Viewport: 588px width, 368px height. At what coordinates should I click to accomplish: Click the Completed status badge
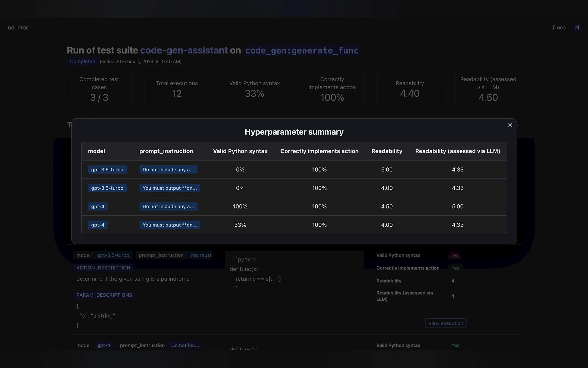click(x=82, y=62)
